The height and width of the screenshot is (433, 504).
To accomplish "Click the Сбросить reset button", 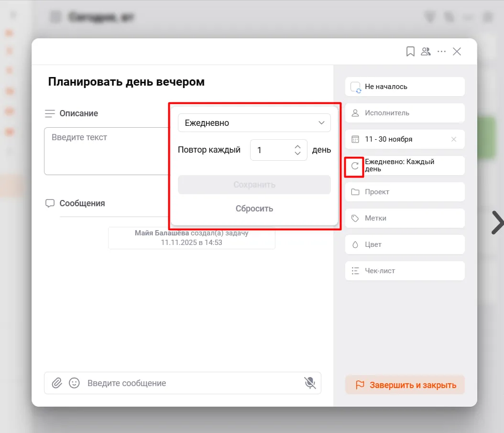I will click(254, 209).
